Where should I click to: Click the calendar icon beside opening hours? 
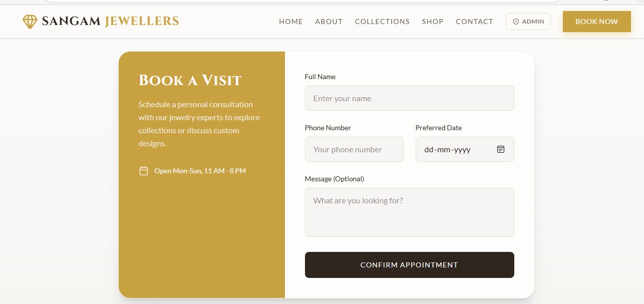point(144,171)
